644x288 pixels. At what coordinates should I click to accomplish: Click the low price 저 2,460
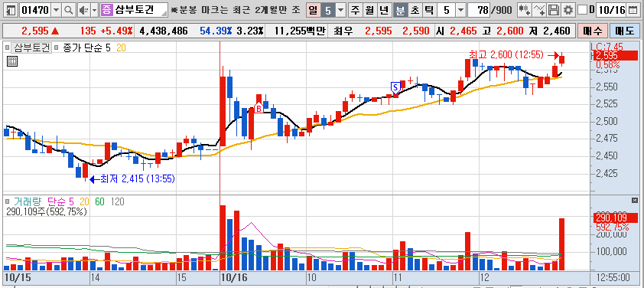point(549,31)
